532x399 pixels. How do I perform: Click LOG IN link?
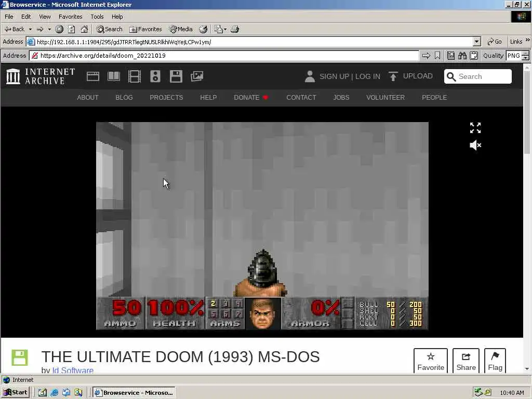[368, 76]
